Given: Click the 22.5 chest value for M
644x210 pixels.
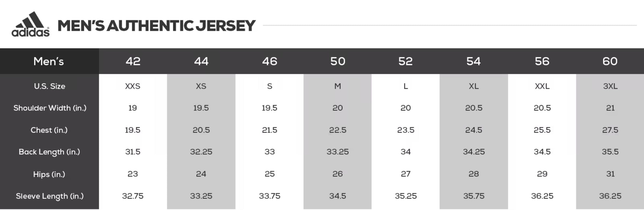Looking at the screenshot, I should pyautogui.click(x=338, y=130).
